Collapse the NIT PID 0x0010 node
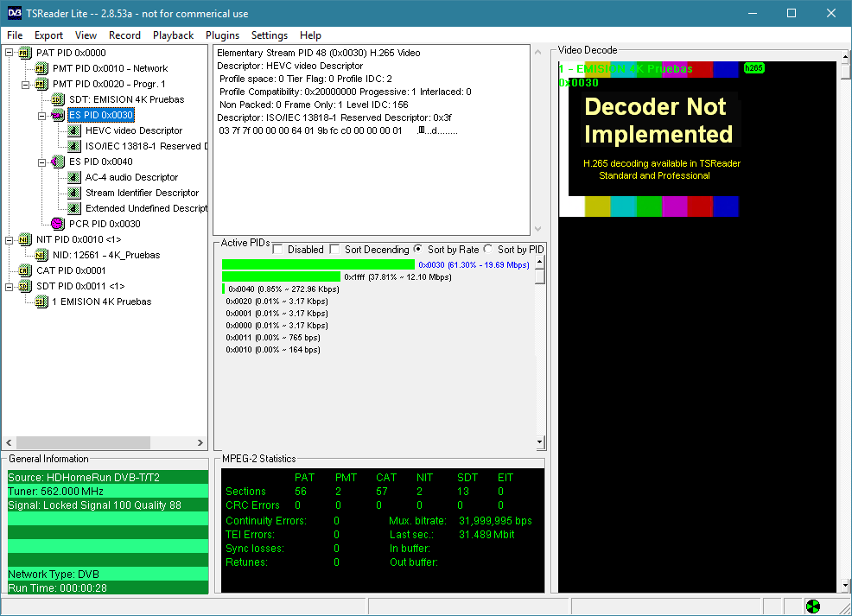This screenshot has width=852, height=616. [x=10, y=239]
